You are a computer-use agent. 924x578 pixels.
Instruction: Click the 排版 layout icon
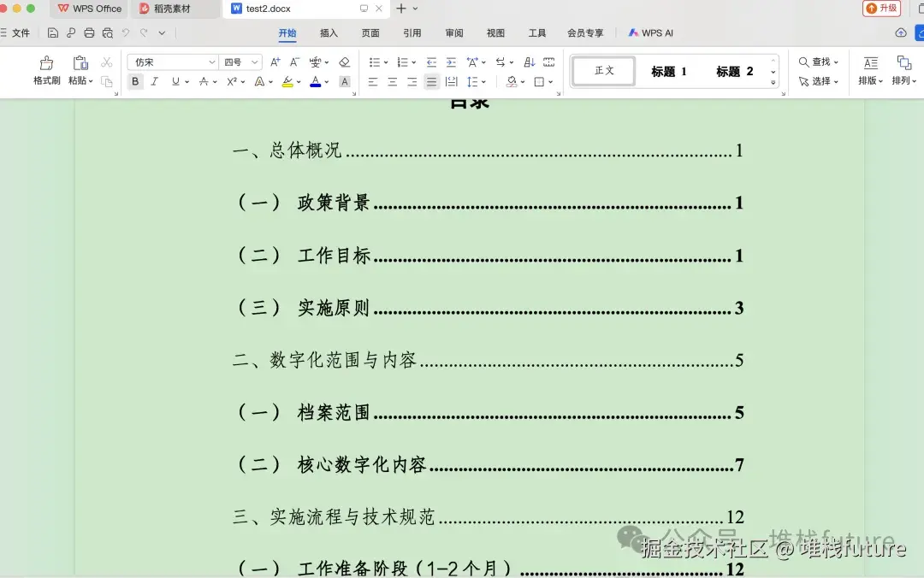(870, 63)
